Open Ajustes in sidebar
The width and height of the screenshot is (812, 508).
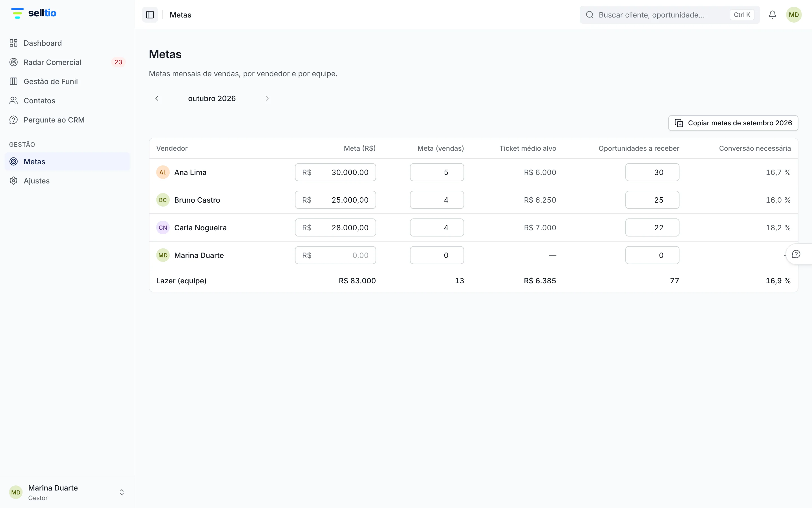(67, 181)
